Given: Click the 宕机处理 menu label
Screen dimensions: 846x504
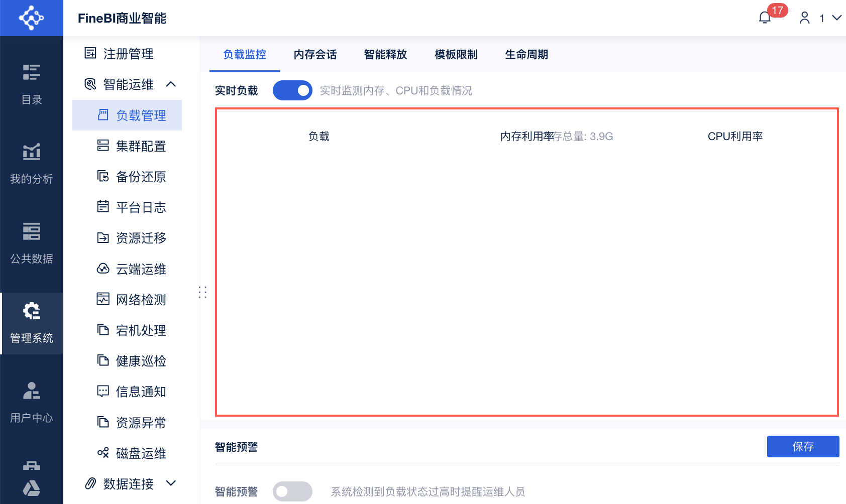Looking at the screenshot, I should pyautogui.click(x=141, y=330).
